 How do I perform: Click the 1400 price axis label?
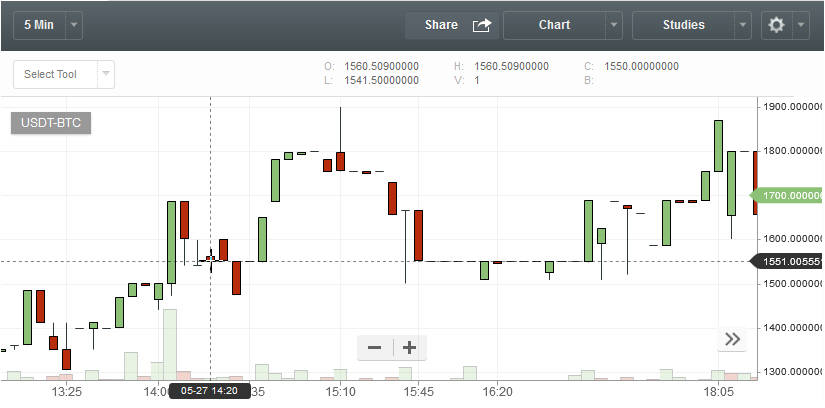[792, 329]
